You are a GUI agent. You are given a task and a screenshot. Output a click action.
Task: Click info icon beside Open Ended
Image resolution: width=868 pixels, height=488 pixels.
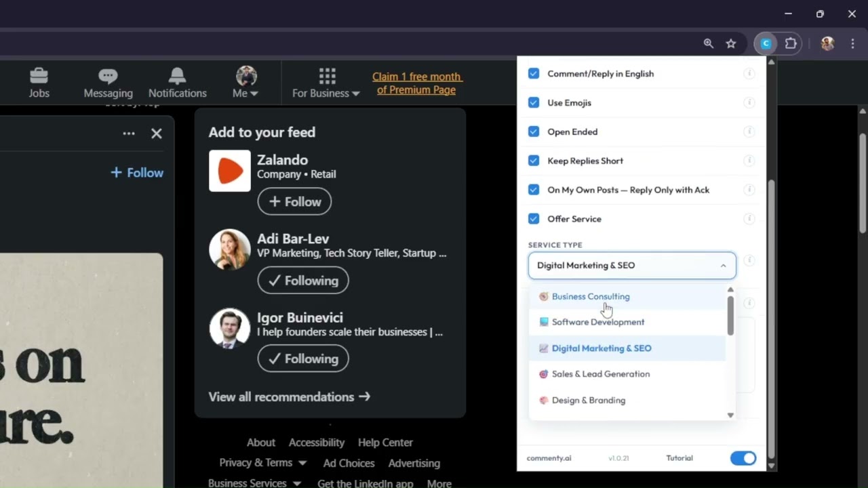(749, 131)
